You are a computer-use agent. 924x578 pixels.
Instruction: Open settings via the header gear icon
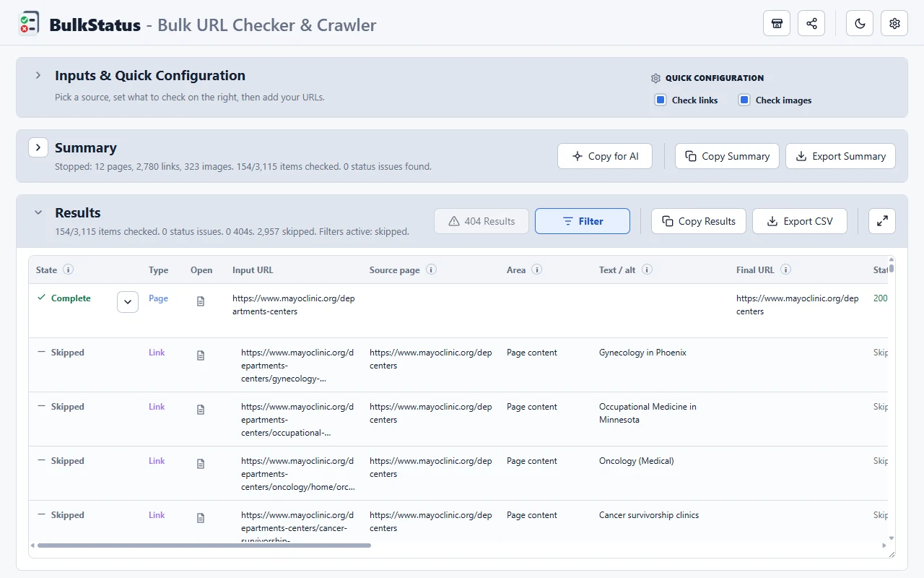pos(894,23)
